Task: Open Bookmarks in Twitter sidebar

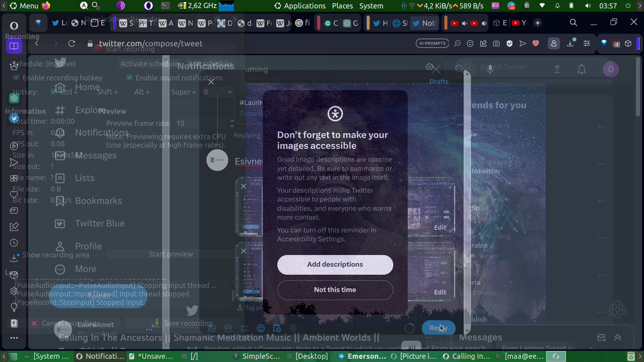Action: [x=88, y=201]
